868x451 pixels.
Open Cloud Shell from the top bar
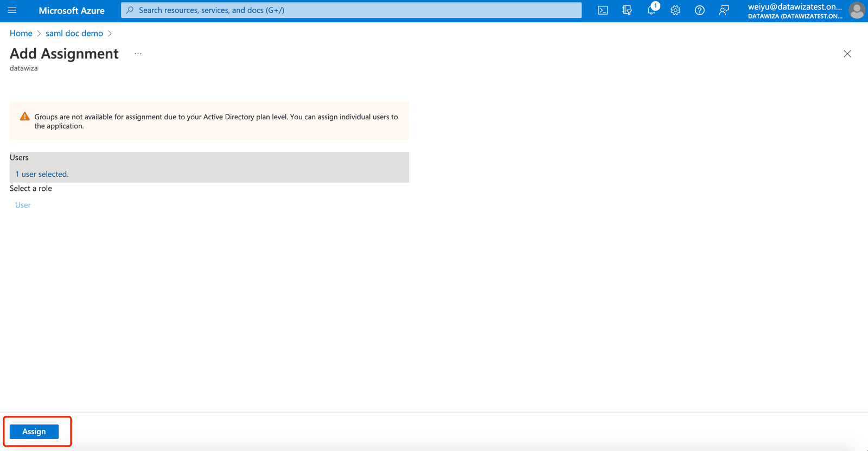coord(603,10)
